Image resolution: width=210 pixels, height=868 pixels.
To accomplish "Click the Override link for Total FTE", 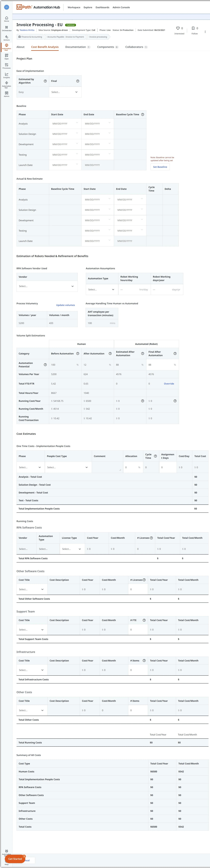I will 169,384.
